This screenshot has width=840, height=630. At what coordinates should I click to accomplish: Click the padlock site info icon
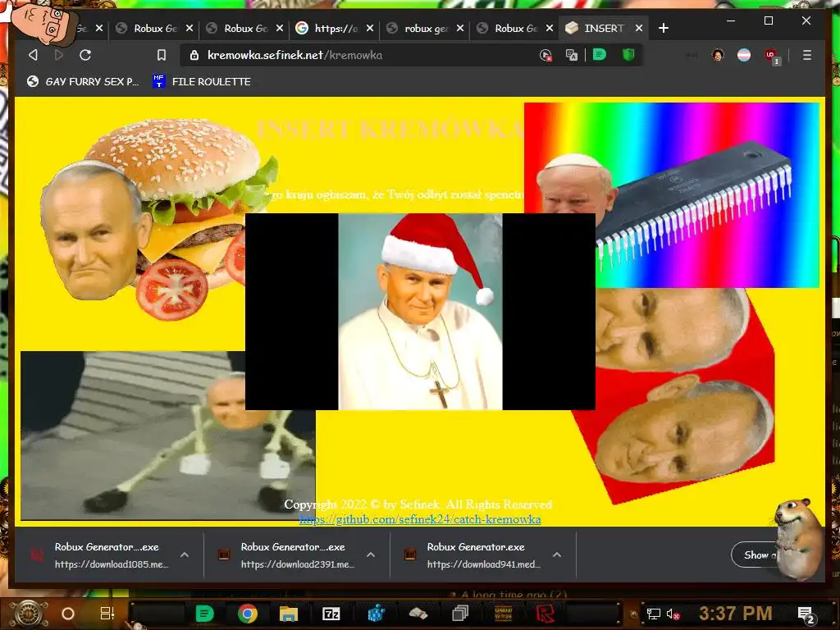click(194, 55)
